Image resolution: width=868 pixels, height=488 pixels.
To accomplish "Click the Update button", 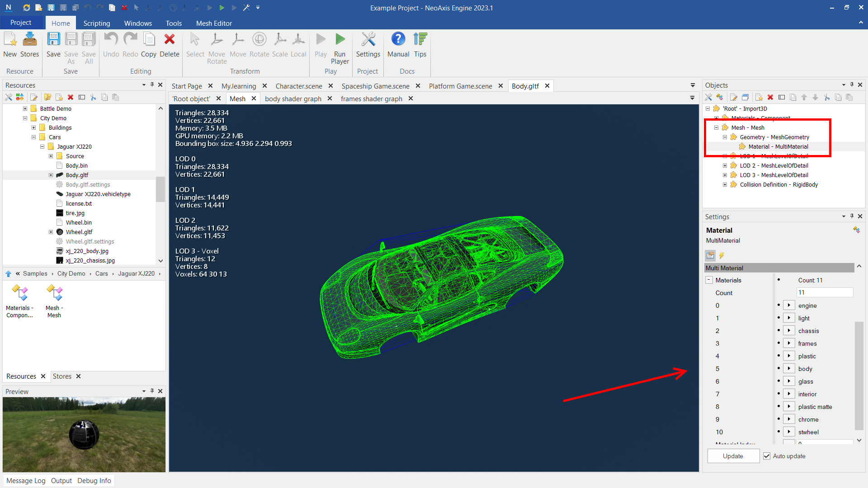I will [733, 456].
